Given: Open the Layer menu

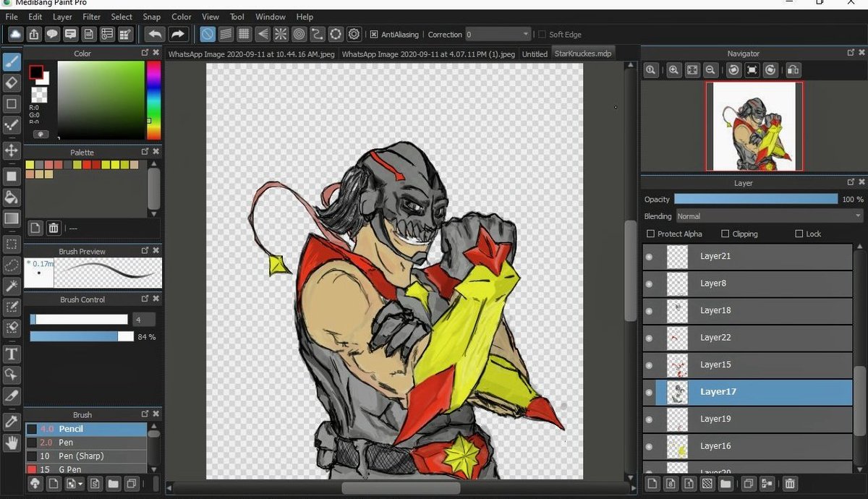Looking at the screenshot, I should [62, 17].
